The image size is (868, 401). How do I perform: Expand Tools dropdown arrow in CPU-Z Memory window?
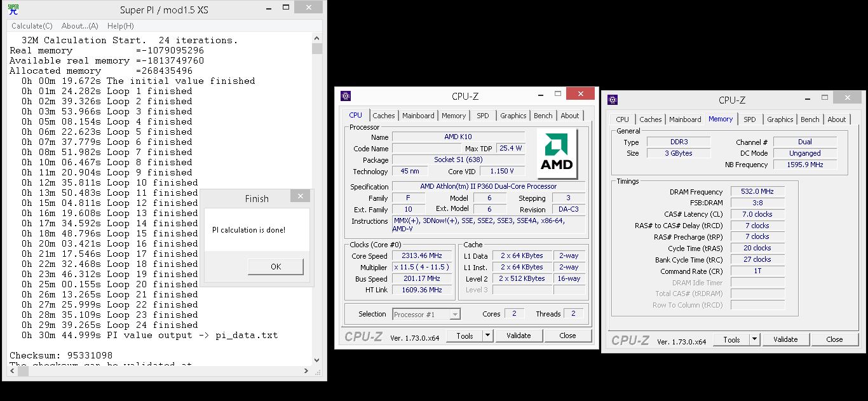click(x=755, y=339)
